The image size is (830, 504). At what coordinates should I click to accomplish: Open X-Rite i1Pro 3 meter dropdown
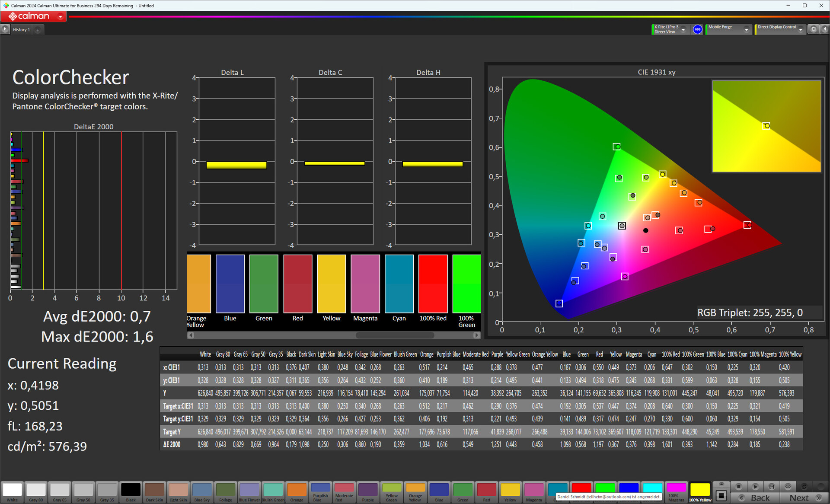[683, 29]
